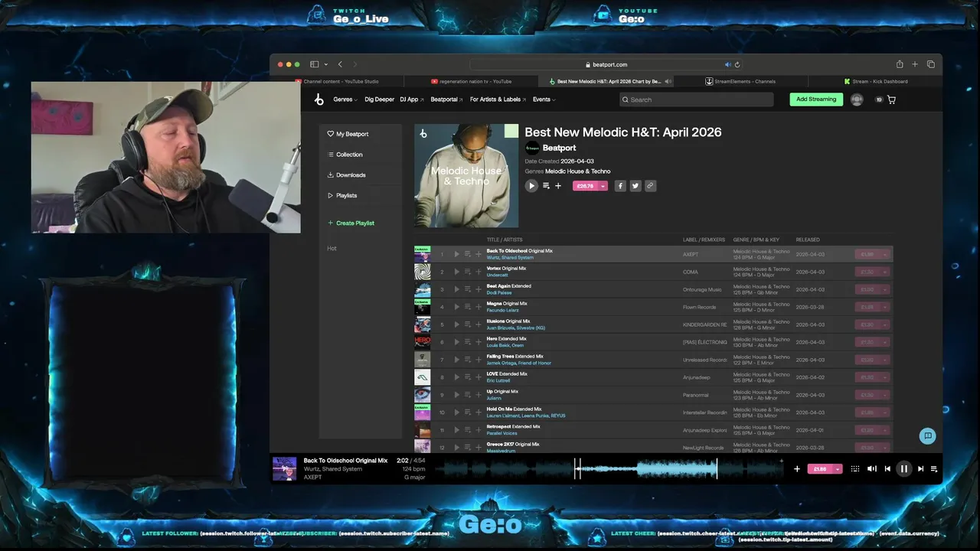
Task: Skip to previous track in player
Action: pyautogui.click(x=887, y=469)
